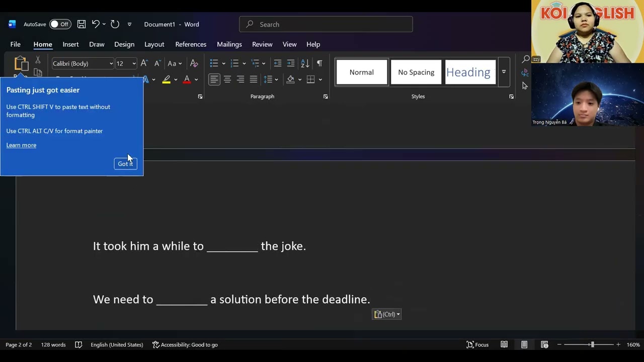Increase font size with the larger A icon
The width and height of the screenshot is (644, 362).
click(x=144, y=63)
